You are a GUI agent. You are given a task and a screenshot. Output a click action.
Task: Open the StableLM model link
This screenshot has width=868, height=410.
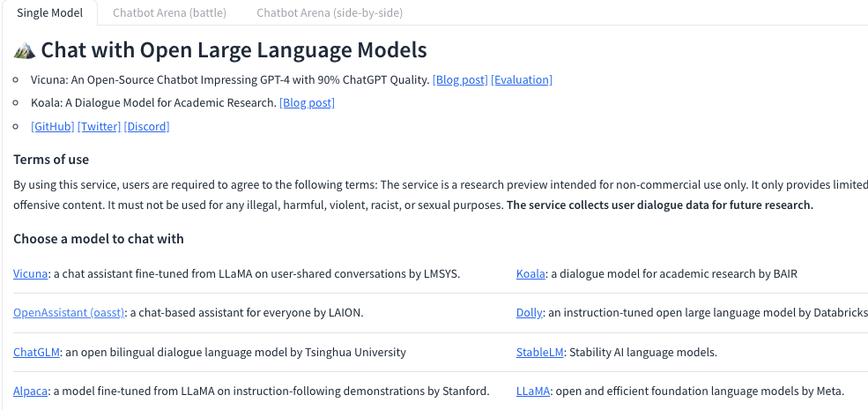point(539,353)
